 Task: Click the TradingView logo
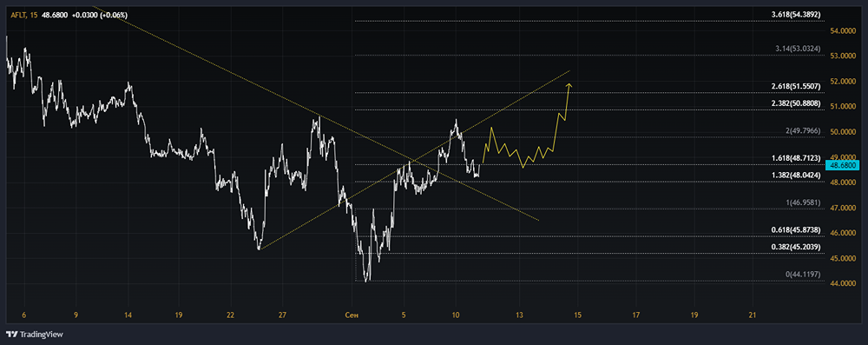coord(35,335)
